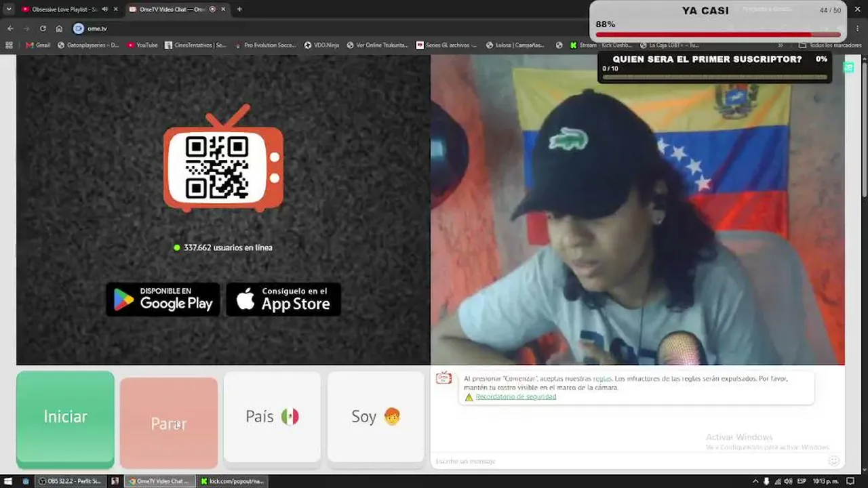Open a new browser tab
The width and height of the screenshot is (868, 488).
coord(239,9)
